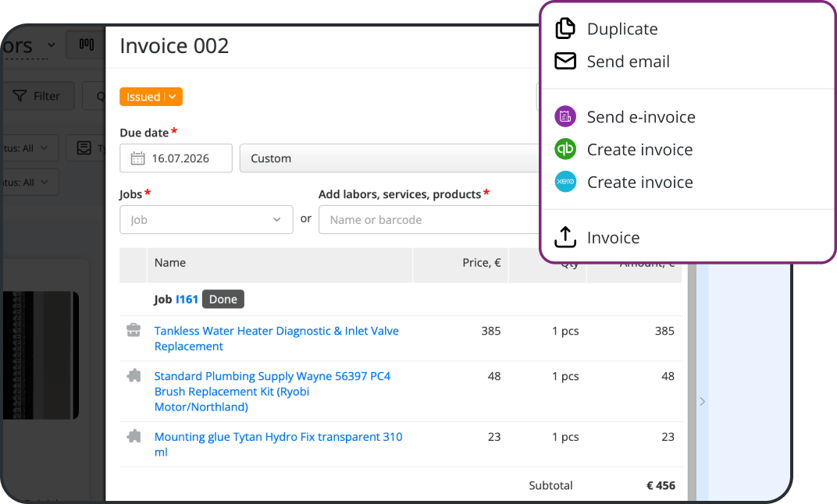Click the green QuickBooks icon
The height and width of the screenshot is (504, 837).
[x=565, y=149]
